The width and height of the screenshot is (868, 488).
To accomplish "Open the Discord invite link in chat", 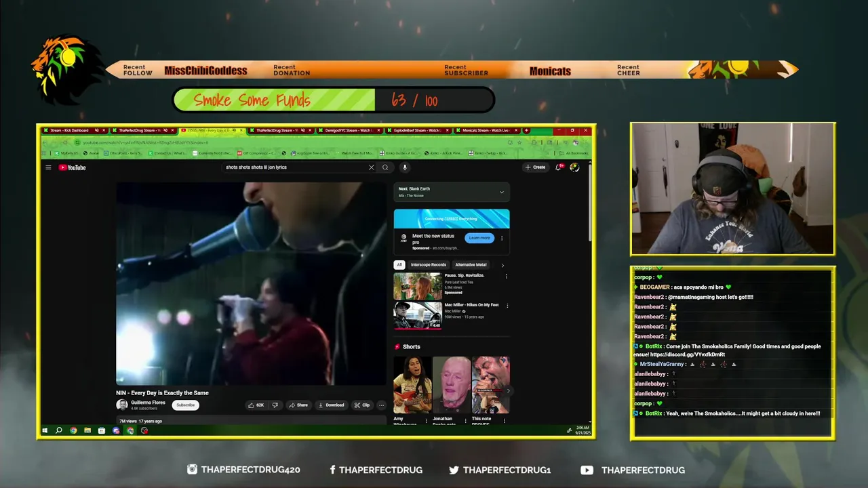I will [687, 354].
